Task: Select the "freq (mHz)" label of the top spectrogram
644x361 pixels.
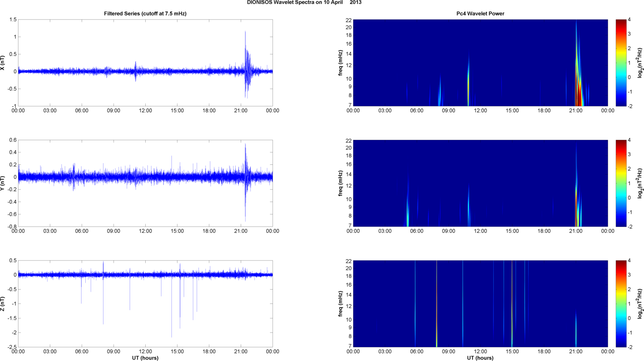Action: (340, 63)
